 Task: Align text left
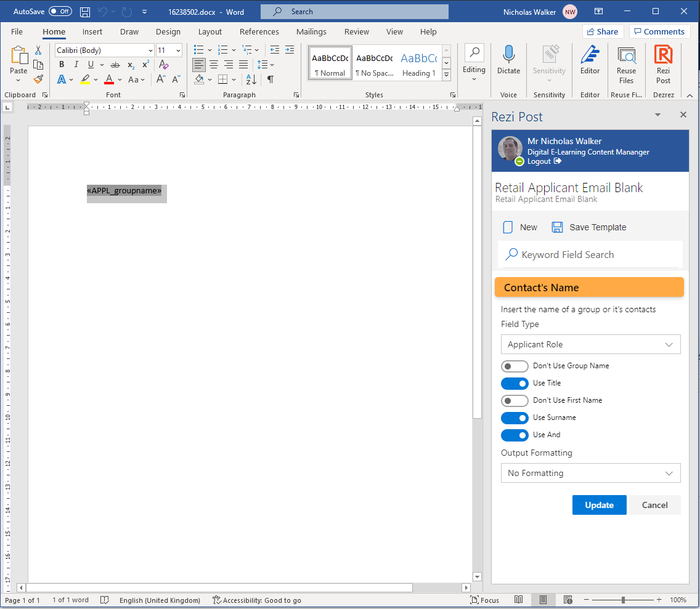[199, 65]
